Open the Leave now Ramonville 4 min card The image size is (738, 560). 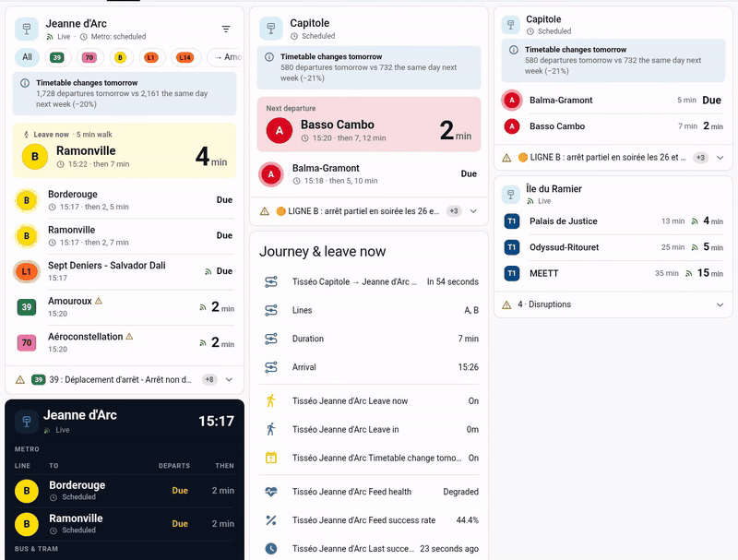(125, 150)
